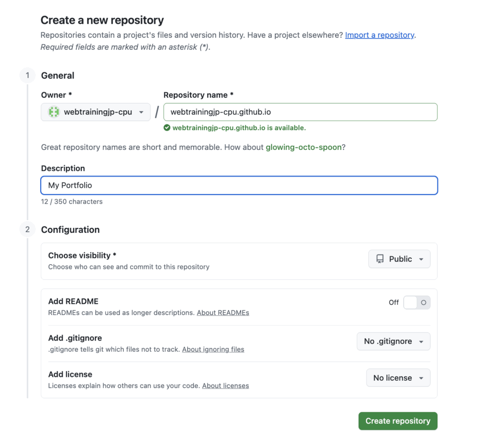Toggle the Add README switch on
495x448 pixels.
pos(416,302)
